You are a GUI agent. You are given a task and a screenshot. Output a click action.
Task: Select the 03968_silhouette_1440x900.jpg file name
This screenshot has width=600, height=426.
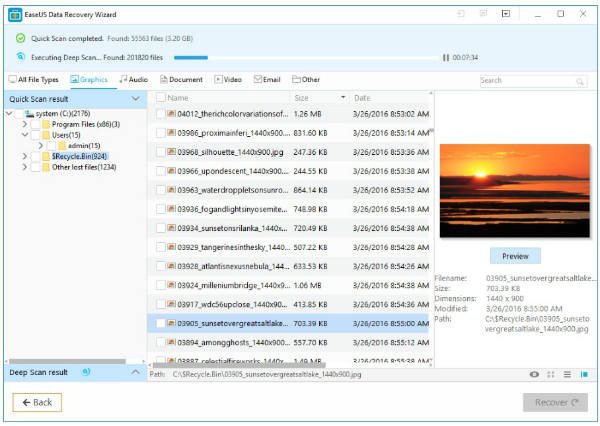(230, 152)
